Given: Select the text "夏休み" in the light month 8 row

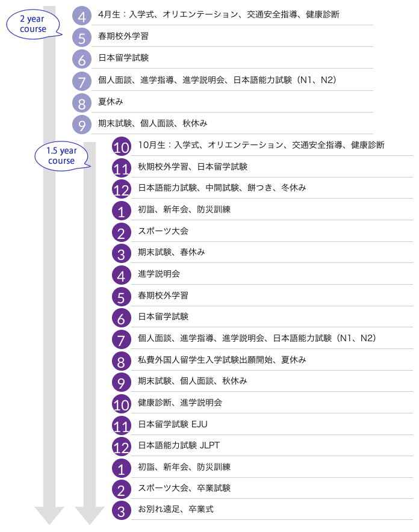Looking at the screenshot, I should pyautogui.click(x=111, y=102).
